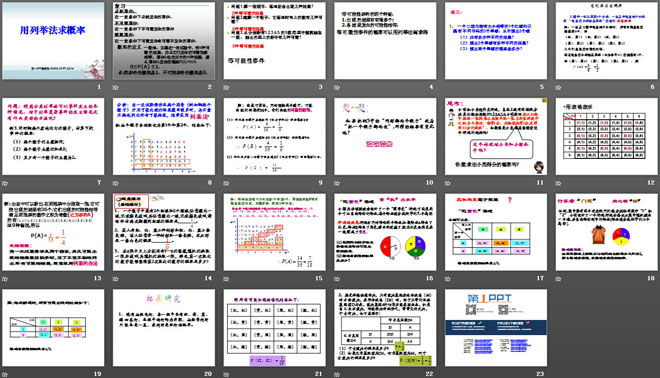This screenshot has width=660, height=378.
Task: Click the animation star icon under slide 11
Action: (447, 183)
